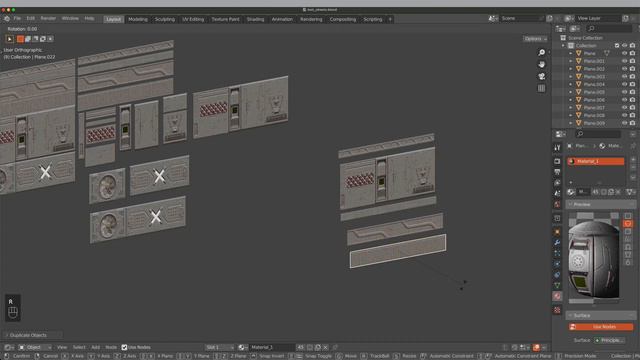Open the Object Data mesh tab
The width and height of the screenshot is (640, 360).
click(x=557, y=285)
